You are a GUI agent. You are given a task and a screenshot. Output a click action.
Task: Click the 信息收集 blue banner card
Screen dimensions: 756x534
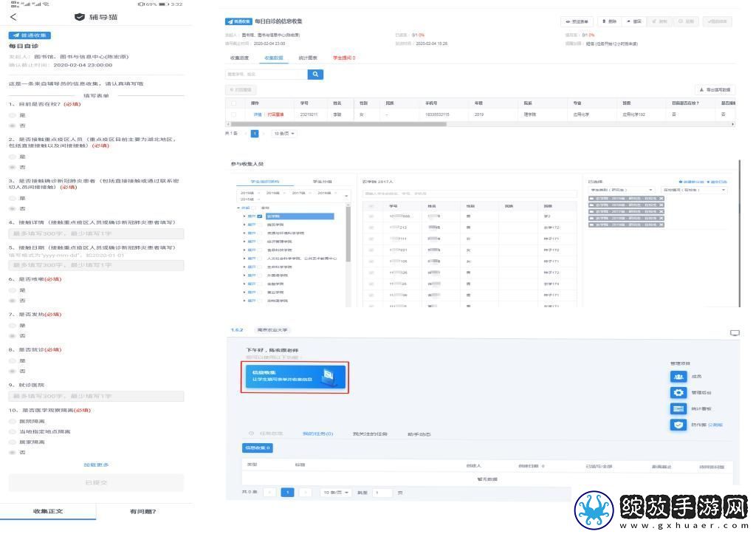(x=295, y=377)
